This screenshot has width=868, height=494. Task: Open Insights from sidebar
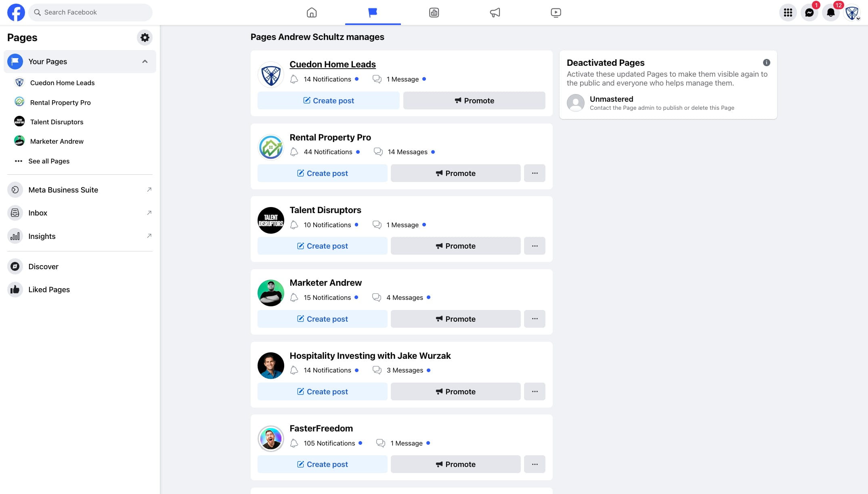(80, 236)
